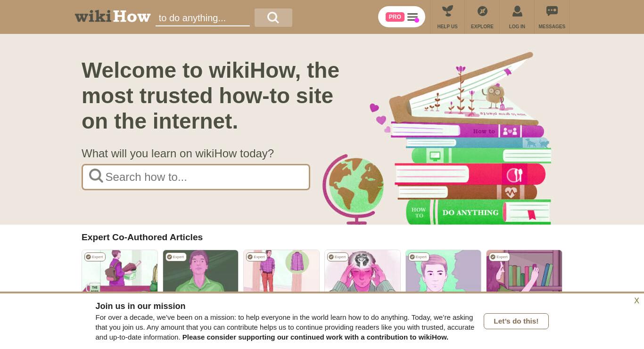Open the first expert article with backpack
This screenshot has width=644, height=349.
pyautogui.click(x=120, y=271)
